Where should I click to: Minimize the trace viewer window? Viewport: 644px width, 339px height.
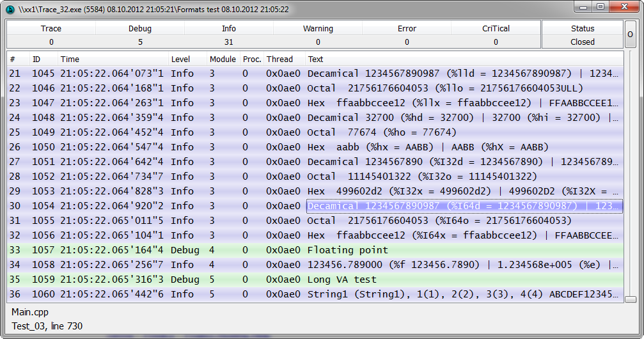click(583, 7)
